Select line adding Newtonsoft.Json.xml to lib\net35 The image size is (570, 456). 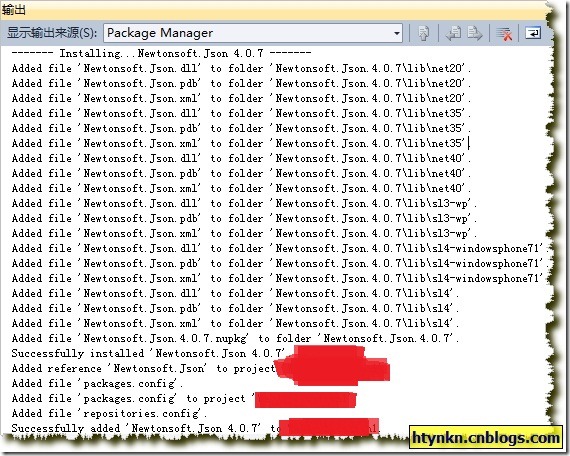point(241,143)
